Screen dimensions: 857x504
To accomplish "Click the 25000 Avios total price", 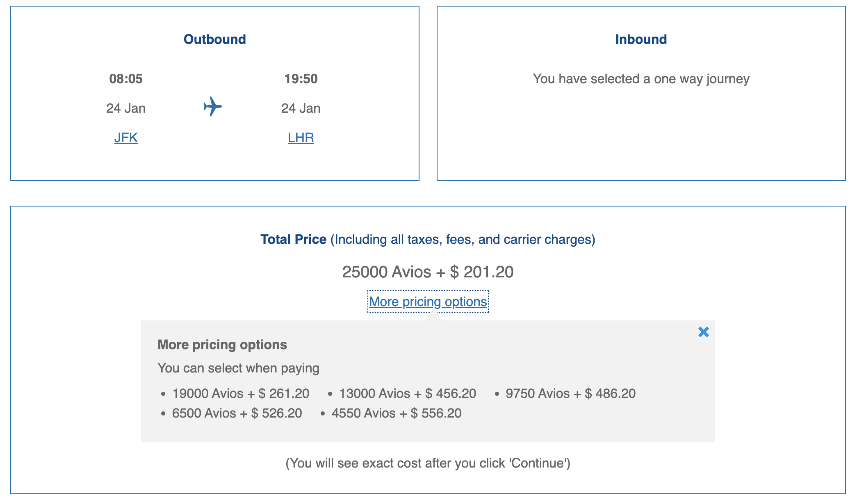I will tap(428, 272).
